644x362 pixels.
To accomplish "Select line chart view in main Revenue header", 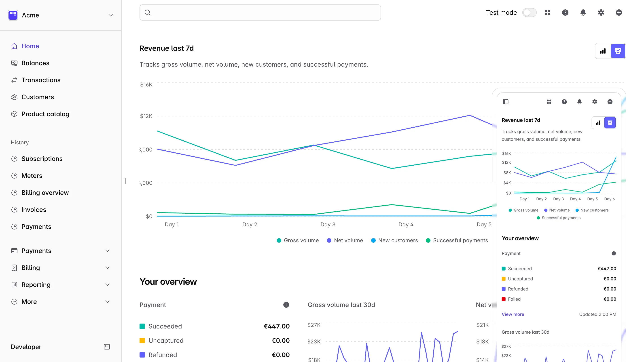I will point(618,51).
